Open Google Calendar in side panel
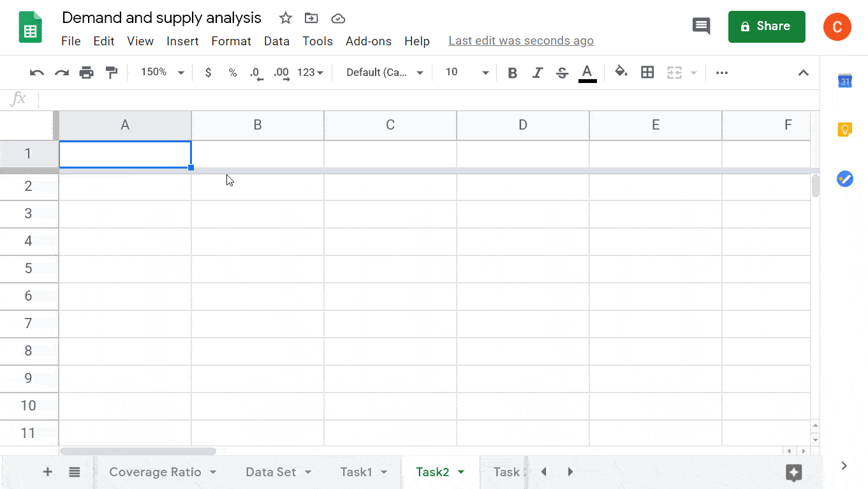 [x=844, y=81]
